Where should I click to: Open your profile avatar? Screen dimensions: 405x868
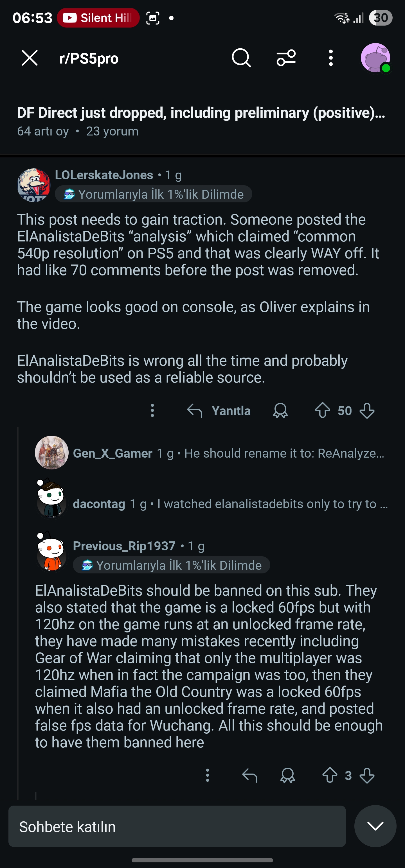[375, 58]
